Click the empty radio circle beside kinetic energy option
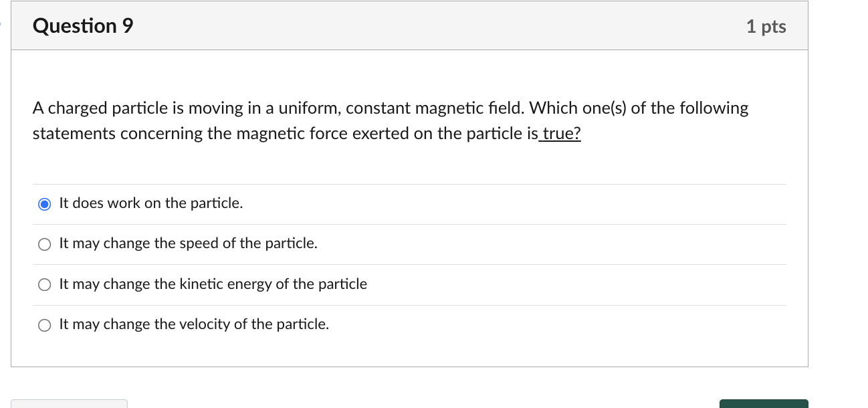 tap(44, 284)
